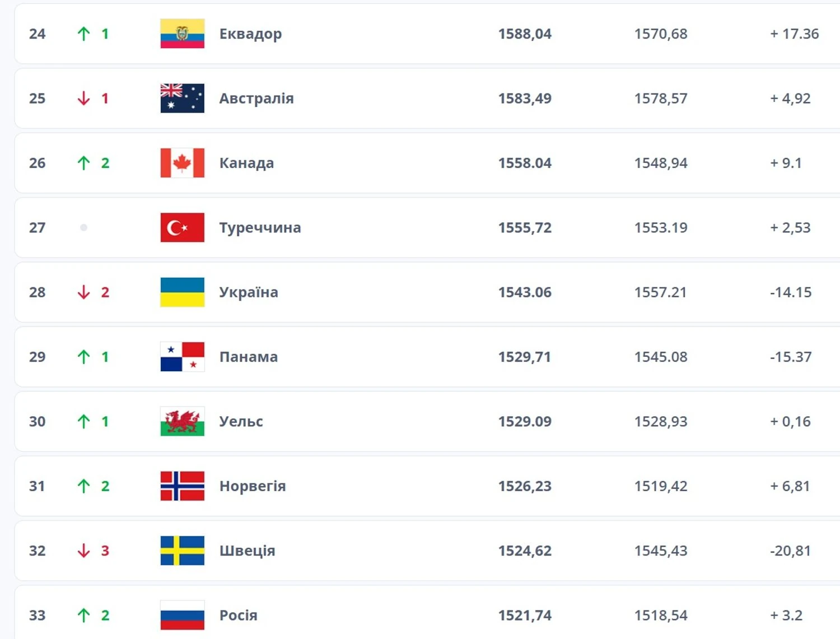Click the green up arrow for Ecuador
The image size is (840, 639).
point(83,34)
